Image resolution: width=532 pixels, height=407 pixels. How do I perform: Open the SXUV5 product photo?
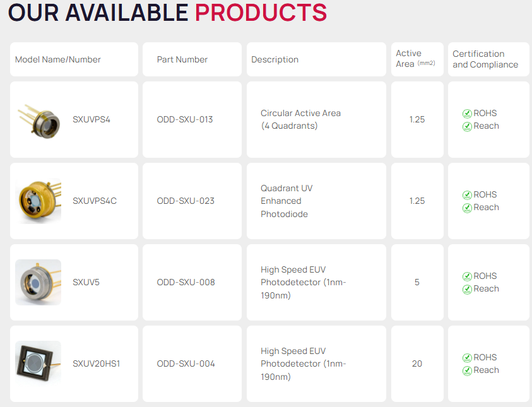(x=38, y=282)
